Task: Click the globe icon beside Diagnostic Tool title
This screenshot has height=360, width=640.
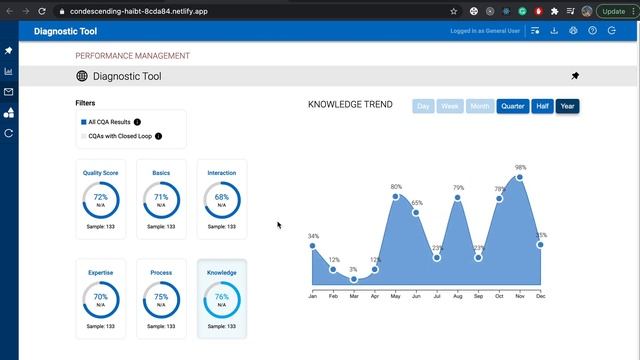Action: [x=82, y=76]
